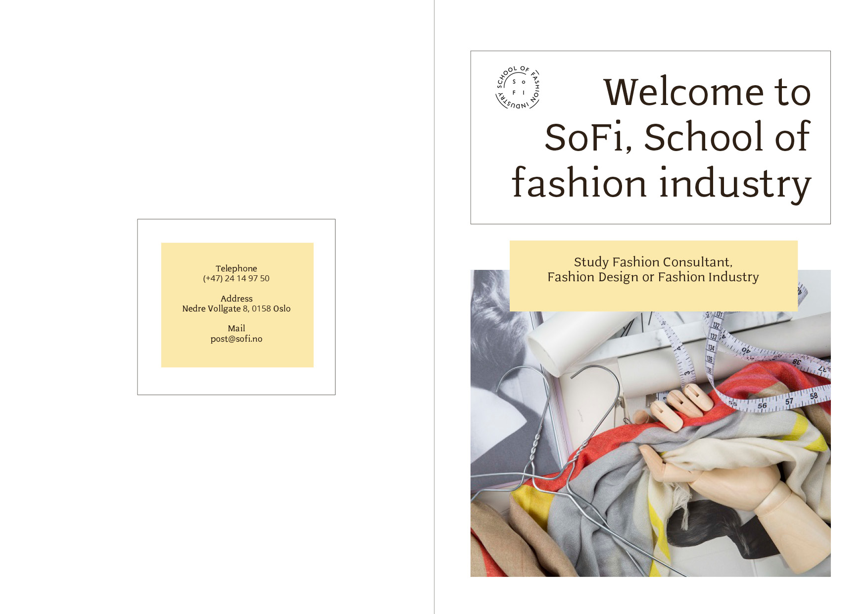
Task: Click the 'fashion industry' title line
Action: click(x=661, y=183)
